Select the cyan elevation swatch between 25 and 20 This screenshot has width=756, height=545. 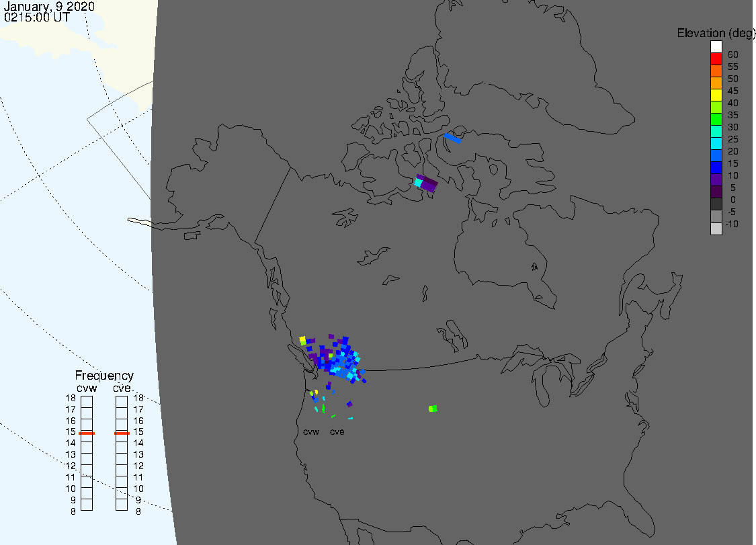[x=716, y=143]
